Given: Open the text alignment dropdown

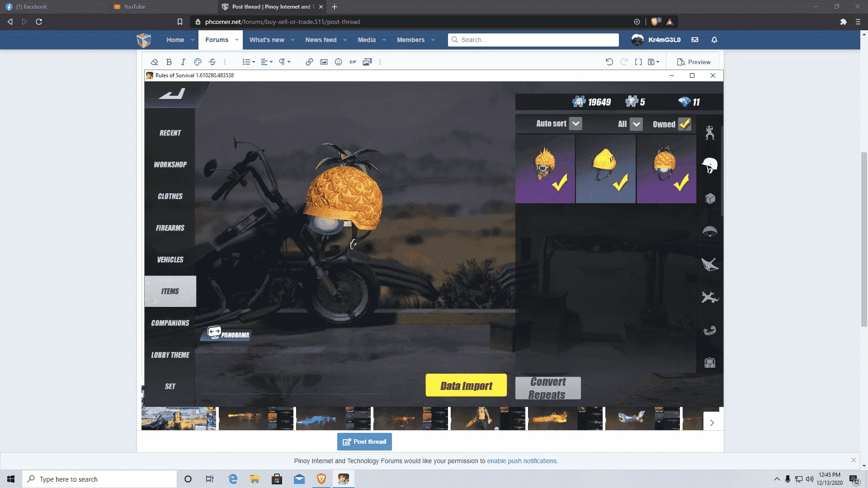Looking at the screenshot, I should tap(267, 62).
